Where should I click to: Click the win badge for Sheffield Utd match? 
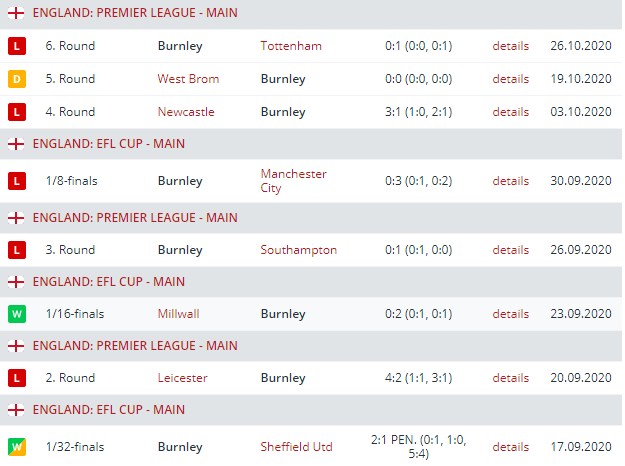coord(16,447)
